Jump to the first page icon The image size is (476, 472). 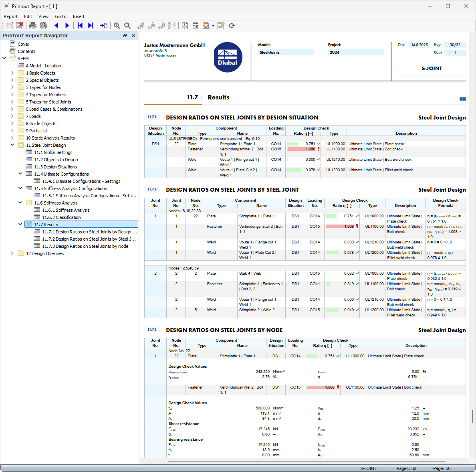pos(80,26)
